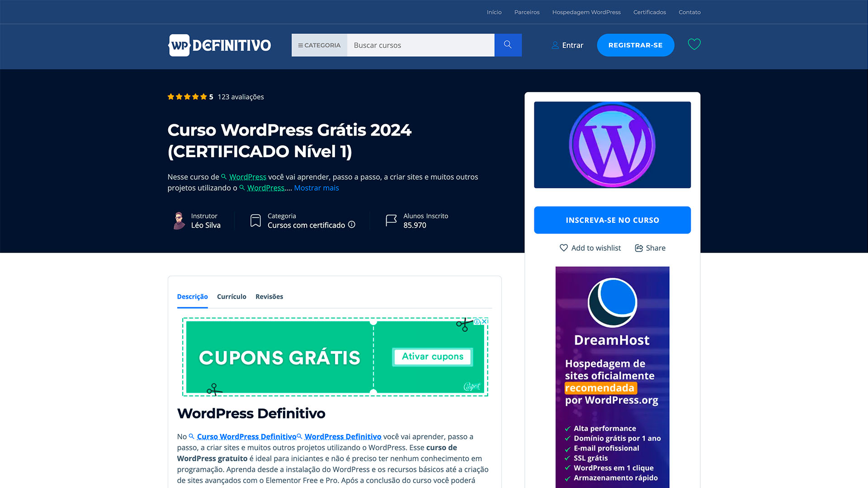Switch to the Currículo tab
The image size is (868, 488).
(231, 297)
